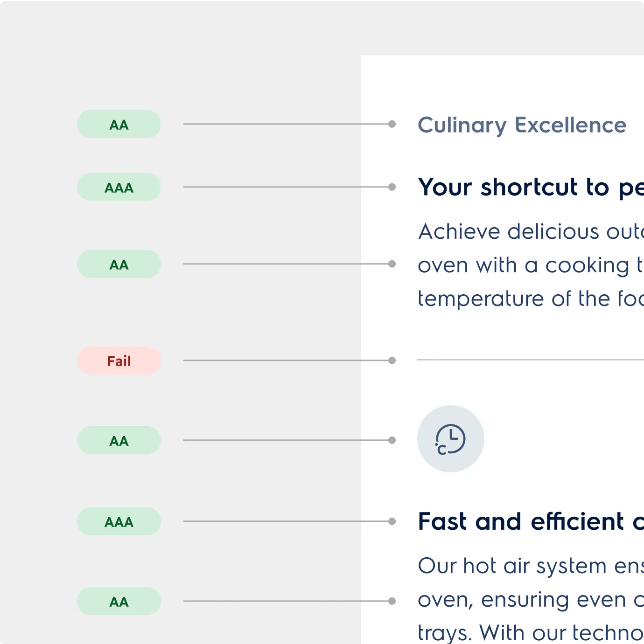Click the connector dot beside Culinary Excellence
Screen dimensions: 644x644
pos(392,124)
